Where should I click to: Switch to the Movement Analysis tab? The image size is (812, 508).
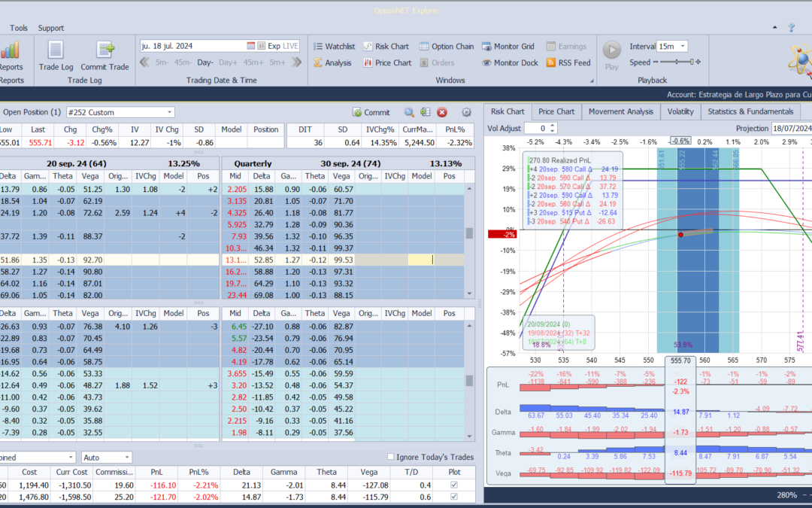(x=620, y=111)
